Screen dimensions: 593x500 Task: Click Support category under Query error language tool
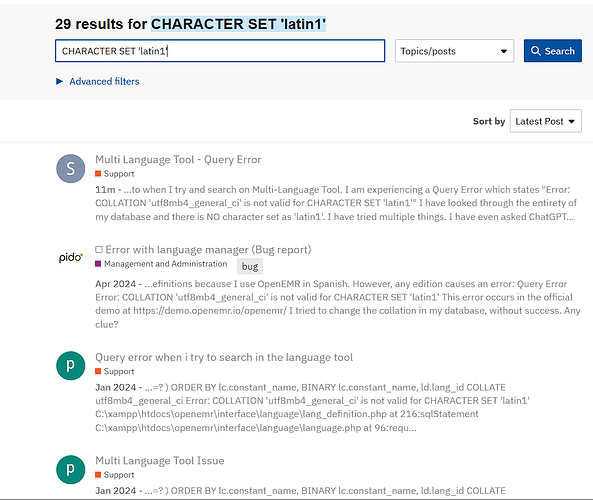click(x=115, y=371)
